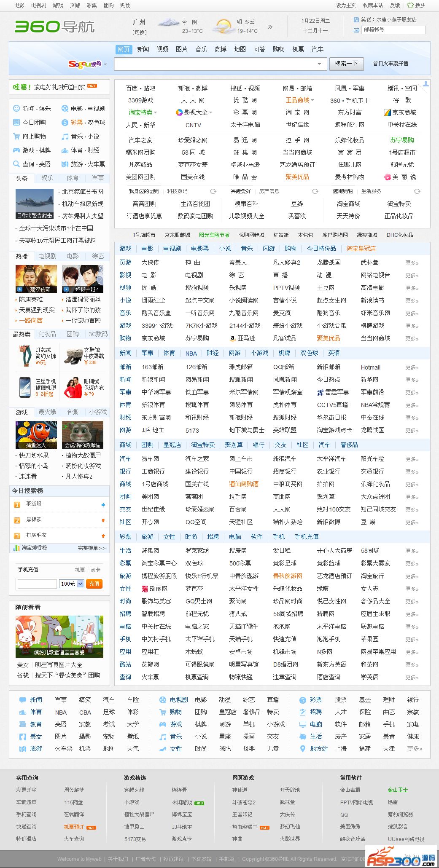Click the music note icon beside 音乐·小说
The width and height of the screenshot is (439, 868).
[65, 136]
